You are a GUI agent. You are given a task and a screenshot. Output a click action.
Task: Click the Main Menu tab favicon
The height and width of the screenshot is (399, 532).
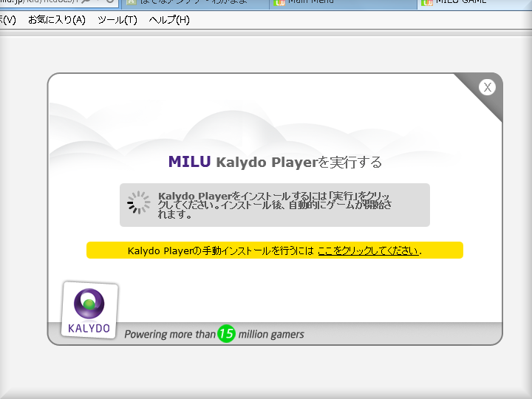[x=279, y=2]
